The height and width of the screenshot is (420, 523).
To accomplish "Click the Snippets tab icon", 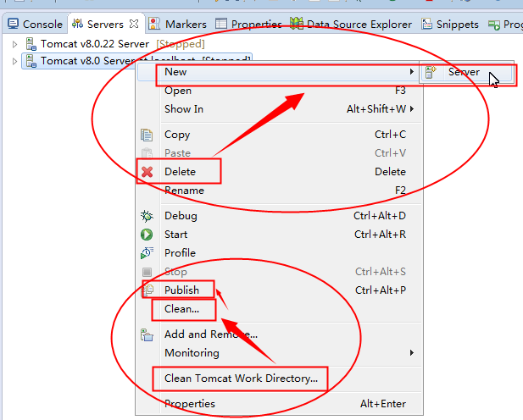I will coord(426,24).
